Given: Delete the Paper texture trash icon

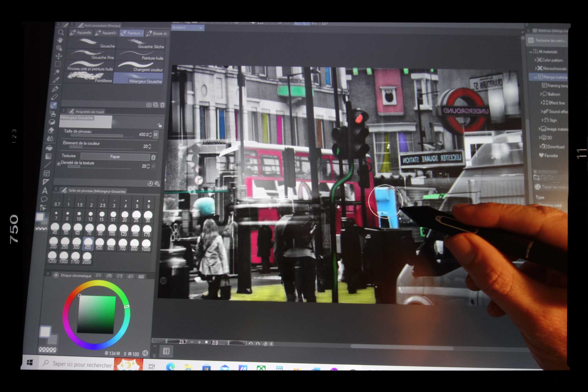Looking at the screenshot, I should tap(153, 157).
